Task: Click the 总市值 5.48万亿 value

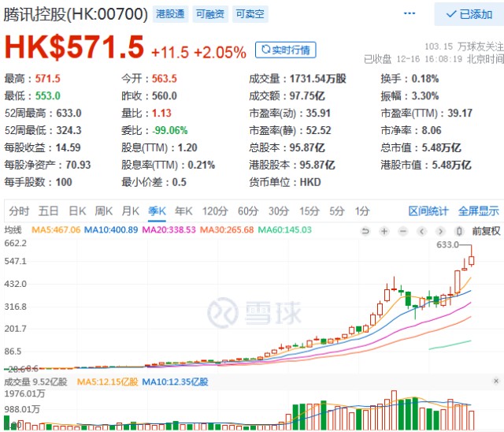Action: click(x=441, y=147)
